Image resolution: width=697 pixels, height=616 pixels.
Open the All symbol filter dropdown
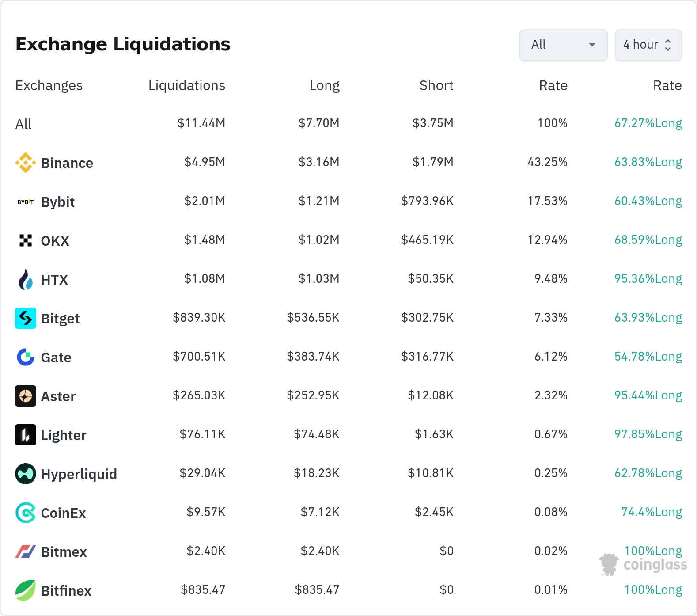pos(563,45)
